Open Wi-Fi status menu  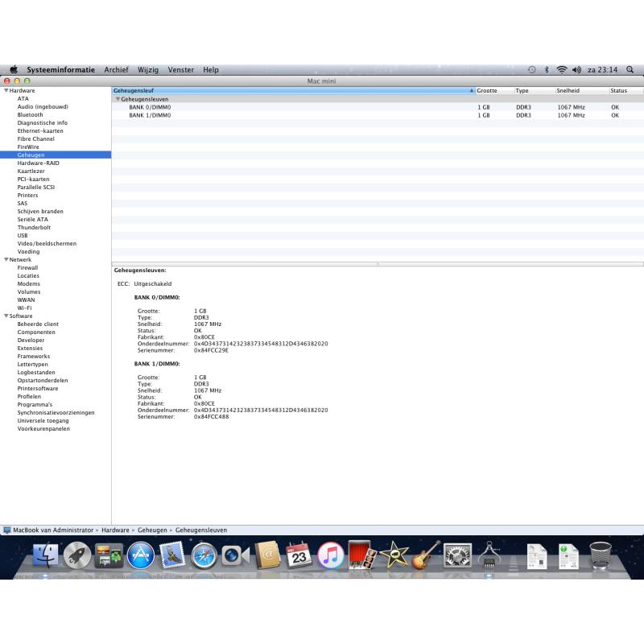click(x=561, y=70)
